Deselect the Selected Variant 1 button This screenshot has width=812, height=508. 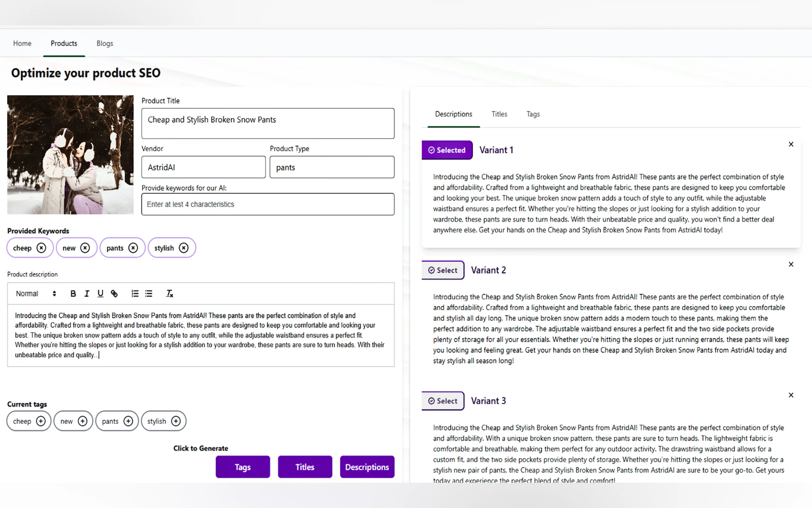[x=447, y=150]
